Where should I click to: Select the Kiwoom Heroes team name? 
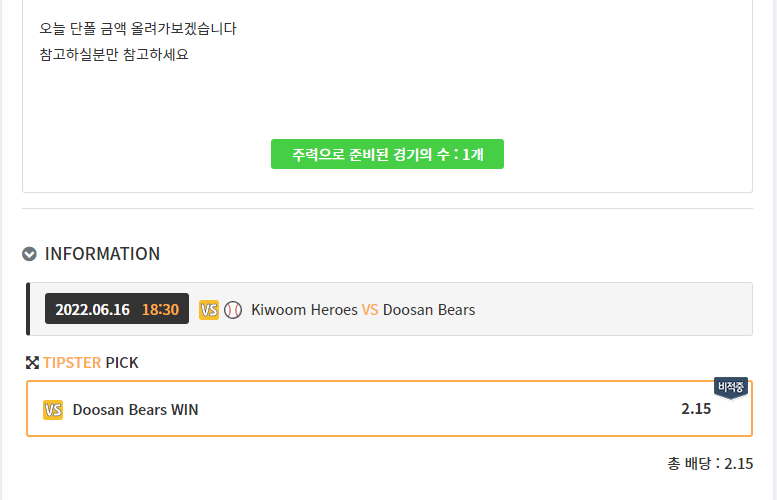click(304, 310)
